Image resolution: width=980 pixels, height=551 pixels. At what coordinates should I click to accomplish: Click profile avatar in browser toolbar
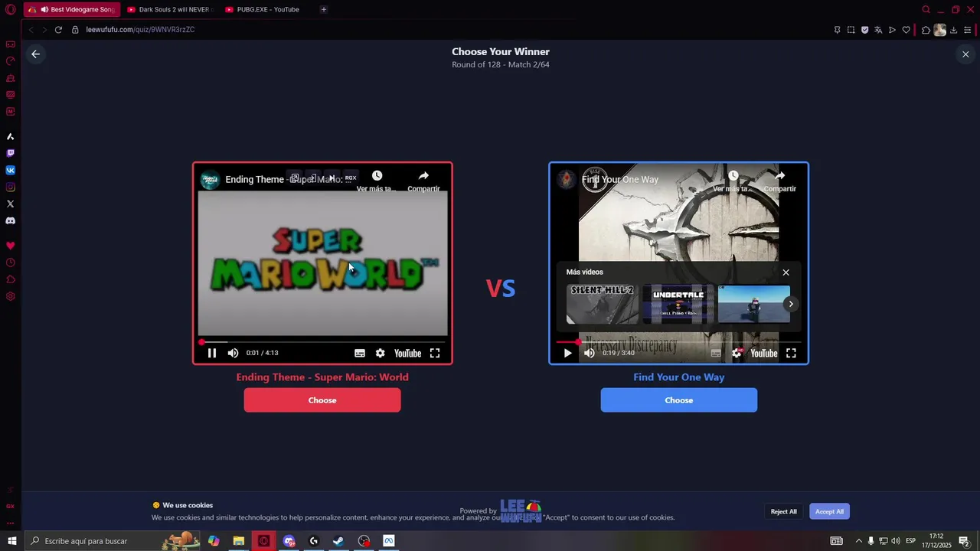(940, 30)
